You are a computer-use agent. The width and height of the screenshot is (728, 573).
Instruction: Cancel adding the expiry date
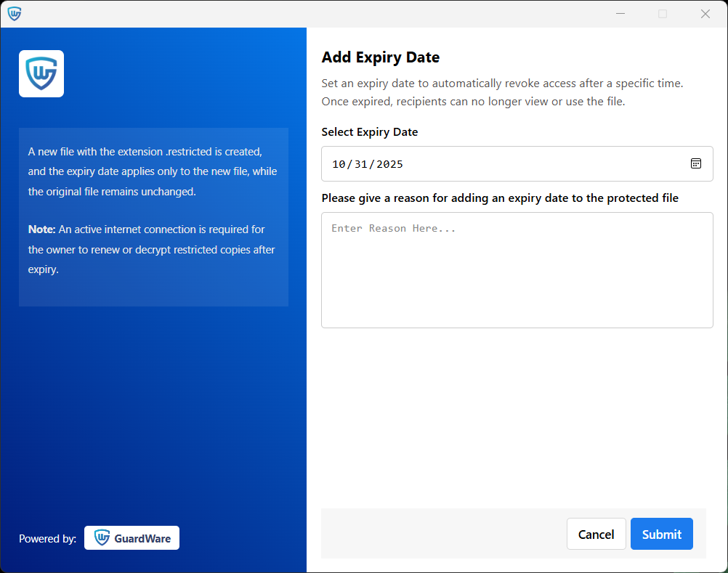click(x=596, y=534)
